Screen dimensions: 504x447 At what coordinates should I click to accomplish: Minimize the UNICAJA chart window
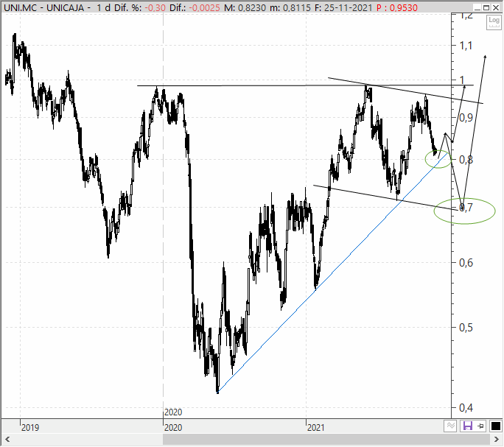pos(477,7)
